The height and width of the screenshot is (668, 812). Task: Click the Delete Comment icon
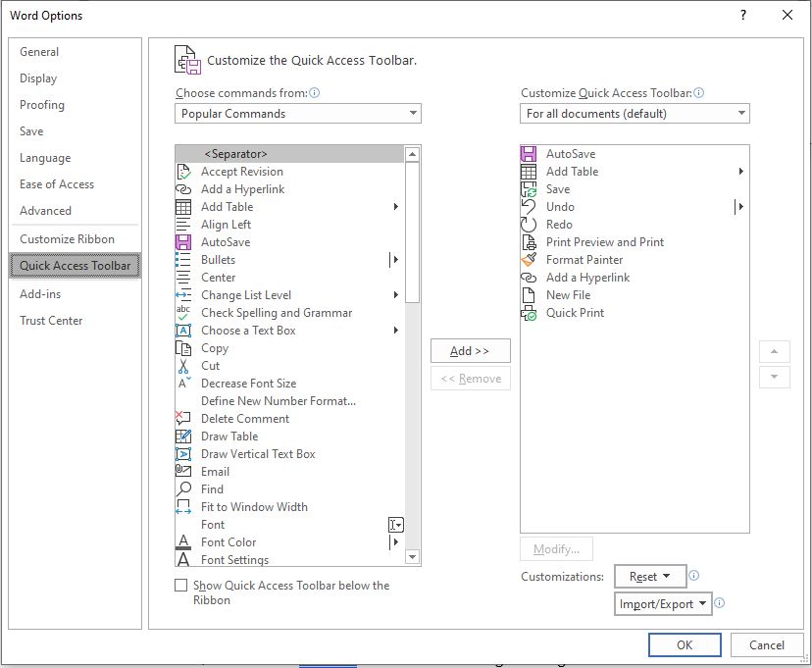(183, 419)
